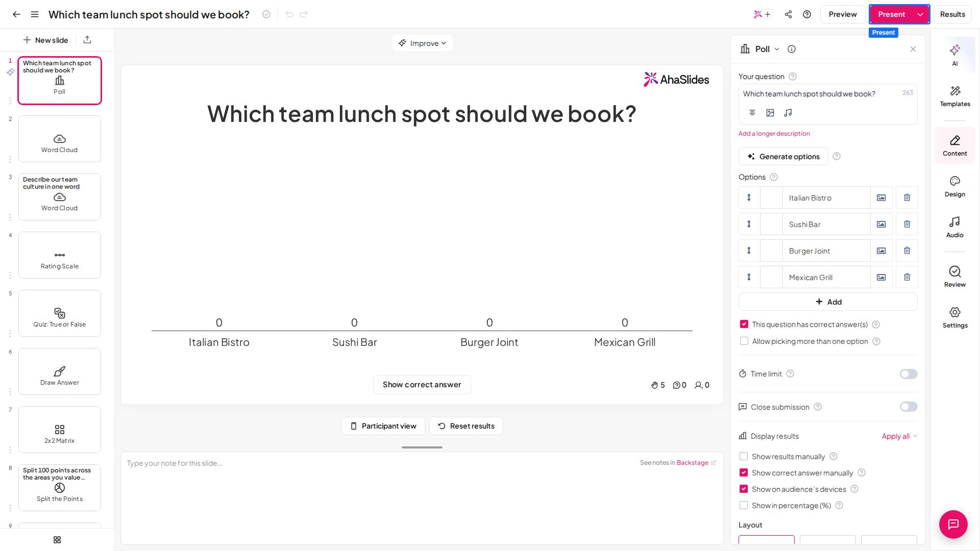The image size is (980, 551).
Task: Click the text alignment icon under question
Action: click(x=752, y=113)
